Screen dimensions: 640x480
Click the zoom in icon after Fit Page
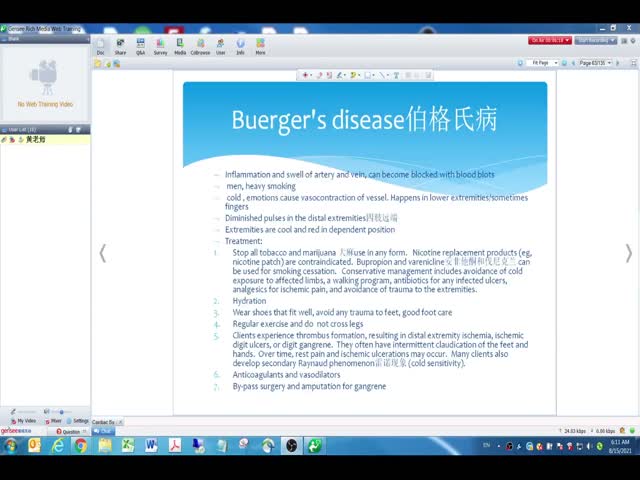(564, 63)
